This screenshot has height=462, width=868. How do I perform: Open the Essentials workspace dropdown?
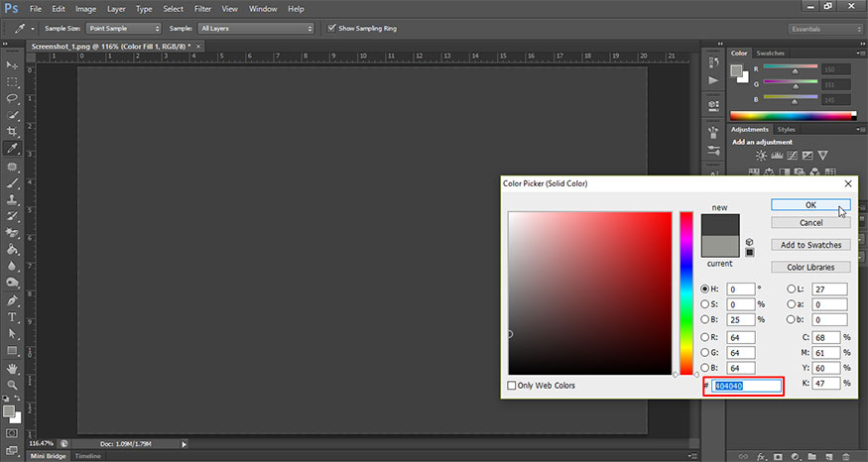point(824,29)
